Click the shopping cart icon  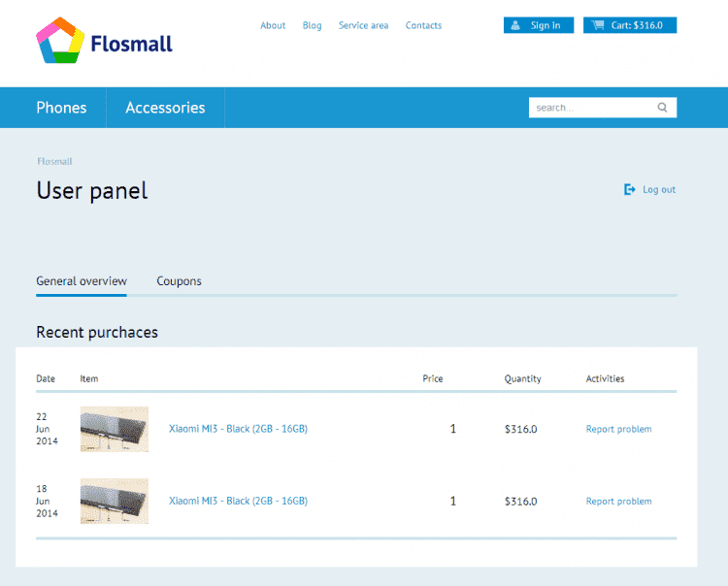coord(598,25)
